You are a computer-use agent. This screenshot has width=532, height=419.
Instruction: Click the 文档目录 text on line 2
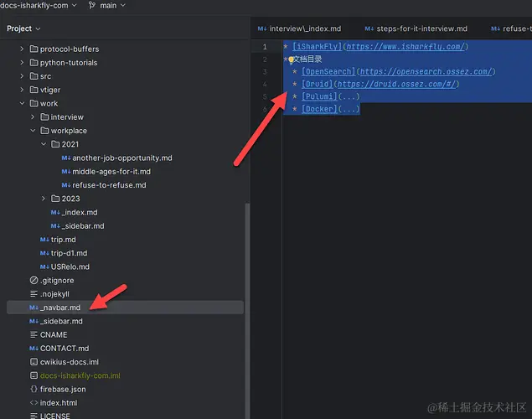[307, 59]
